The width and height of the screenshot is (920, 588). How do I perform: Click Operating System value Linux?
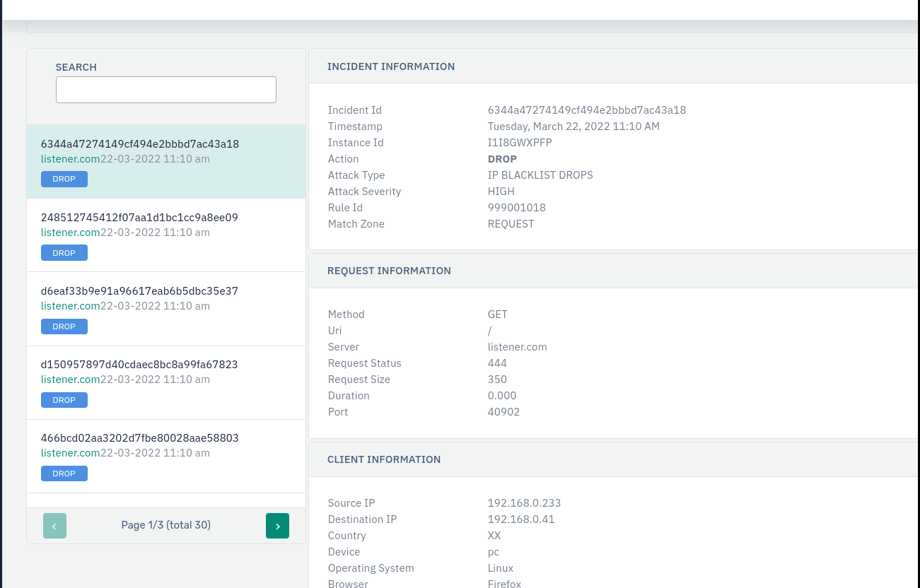coord(501,568)
